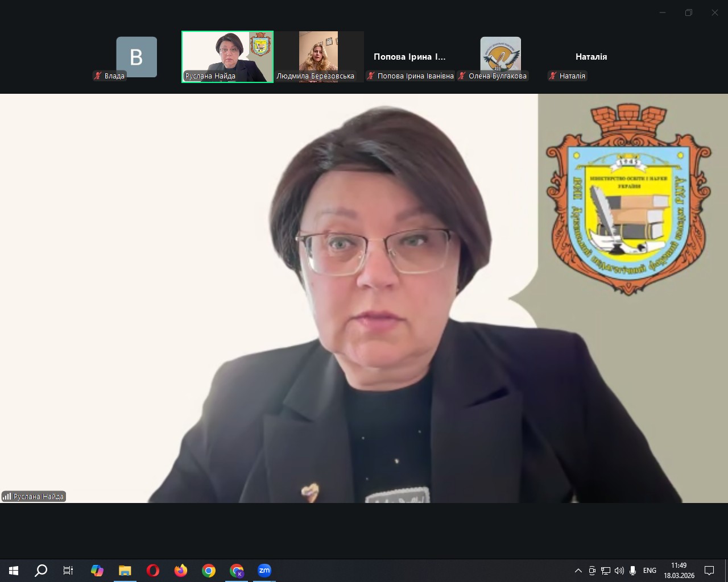Select Людмила Березовська's video thumbnail
Image resolution: width=728 pixels, height=582 pixels.
point(318,56)
